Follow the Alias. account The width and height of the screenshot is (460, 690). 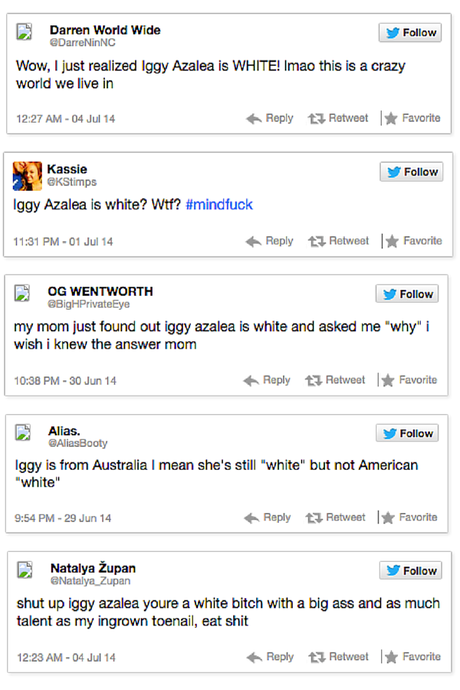(407, 433)
